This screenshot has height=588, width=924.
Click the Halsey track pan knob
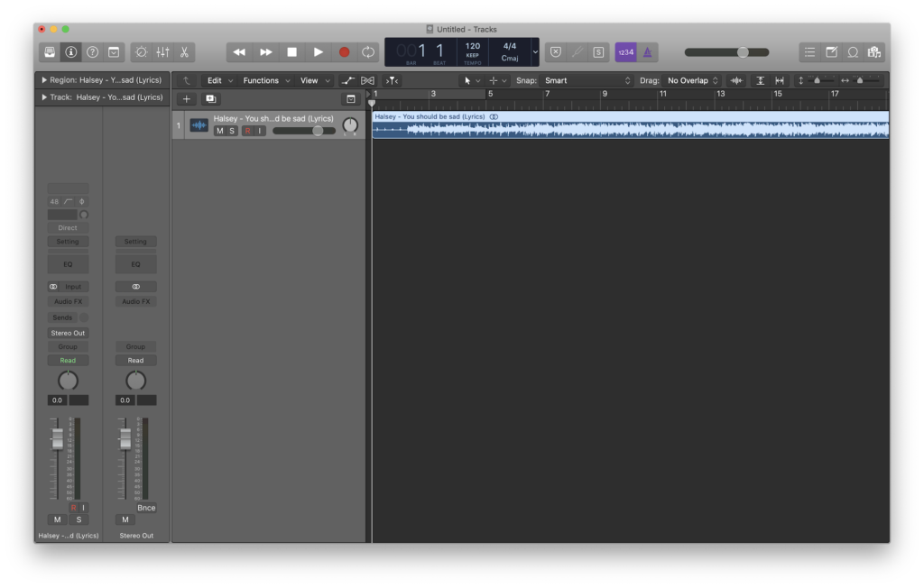[350, 125]
